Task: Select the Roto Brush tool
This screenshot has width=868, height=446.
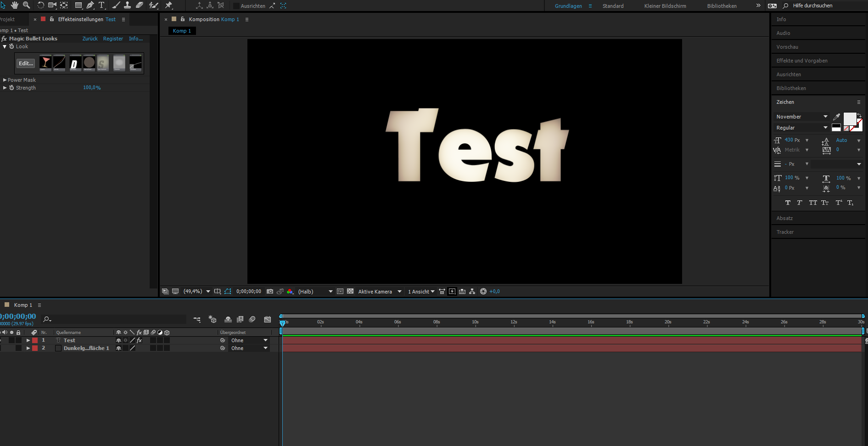Action: point(154,6)
